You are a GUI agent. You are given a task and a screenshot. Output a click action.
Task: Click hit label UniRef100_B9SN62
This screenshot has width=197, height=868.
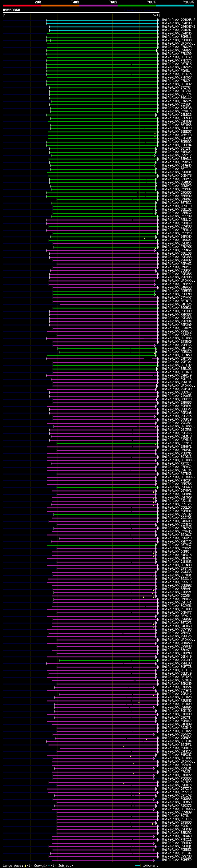tap(177, 250)
